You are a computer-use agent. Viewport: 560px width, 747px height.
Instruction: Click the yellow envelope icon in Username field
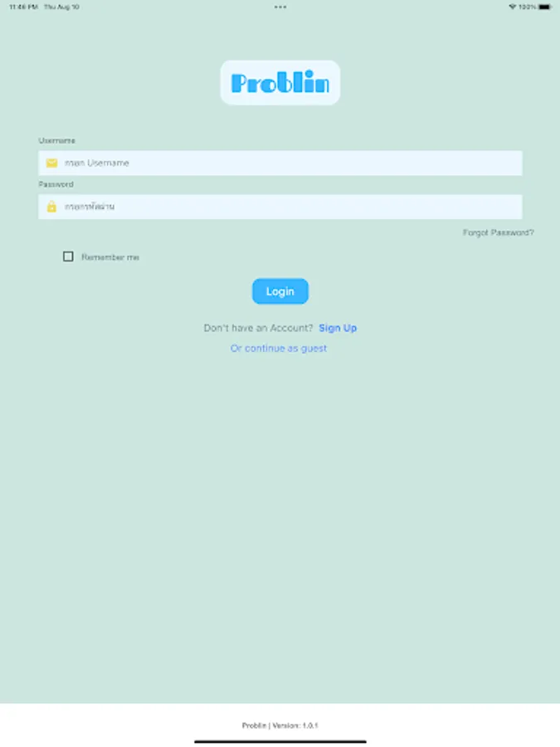(x=51, y=163)
